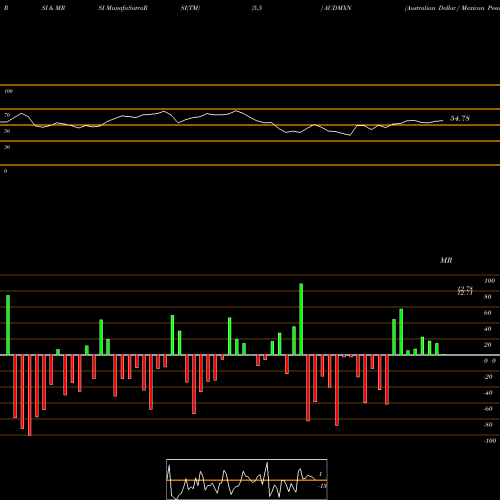The image size is (500, 500).
Task: Click the 'Australian Dollar / Mexican Peso' title
Action: (x=452, y=8)
